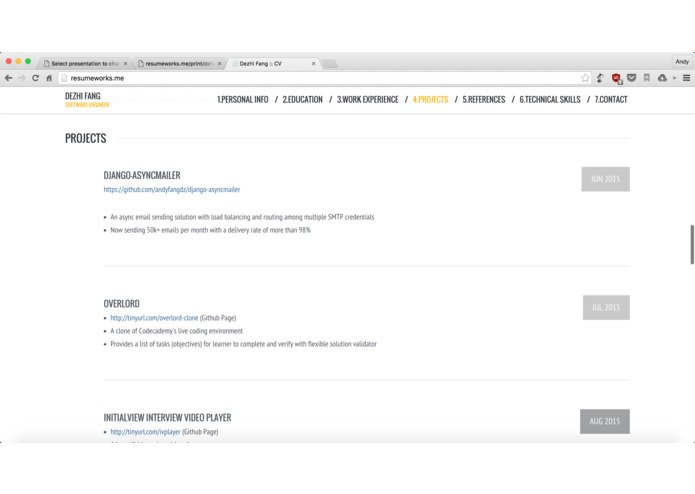
Task: Click the OVERLORD project title
Action: point(121,304)
